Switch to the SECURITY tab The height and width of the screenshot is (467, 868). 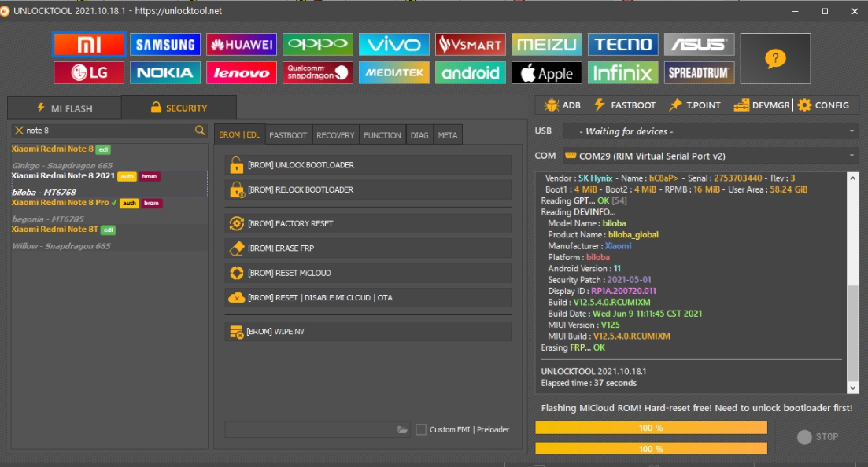[x=179, y=108]
